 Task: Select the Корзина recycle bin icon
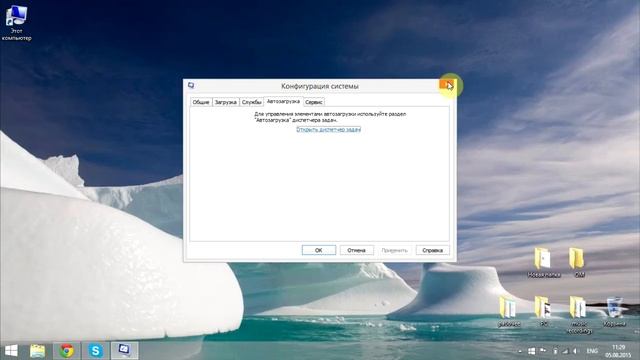click(x=614, y=312)
